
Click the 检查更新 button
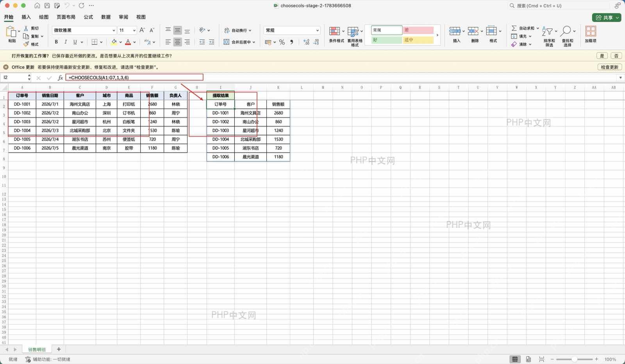pos(609,67)
